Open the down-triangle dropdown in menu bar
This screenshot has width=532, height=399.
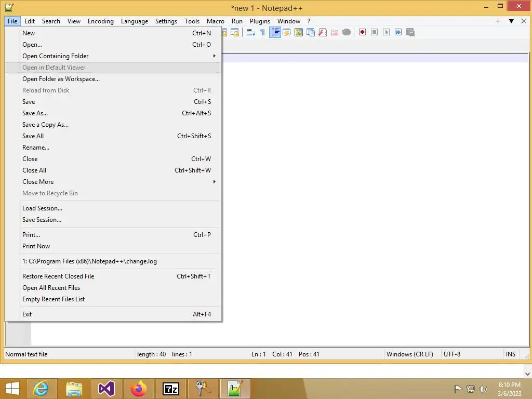tap(511, 21)
